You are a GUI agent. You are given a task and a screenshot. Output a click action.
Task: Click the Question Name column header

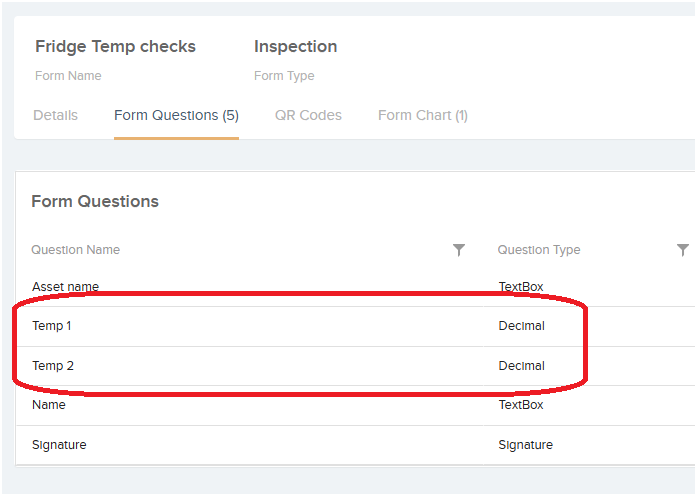click(76, 250)
